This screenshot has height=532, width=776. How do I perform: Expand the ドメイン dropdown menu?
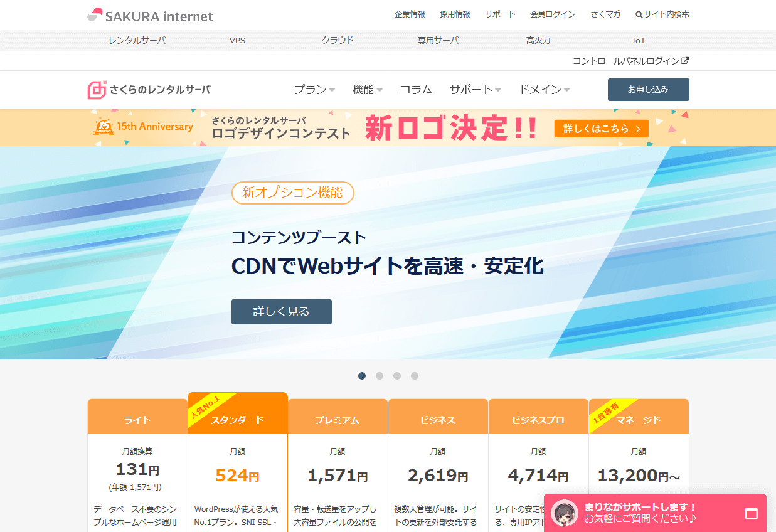pyautogui.click(x=544, y=90)
